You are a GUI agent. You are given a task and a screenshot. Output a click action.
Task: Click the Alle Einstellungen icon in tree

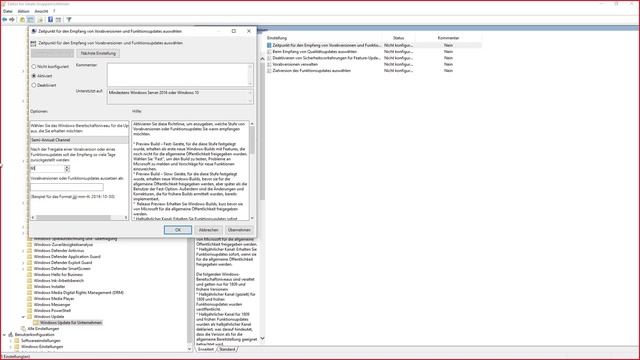[x=23, y=329]
